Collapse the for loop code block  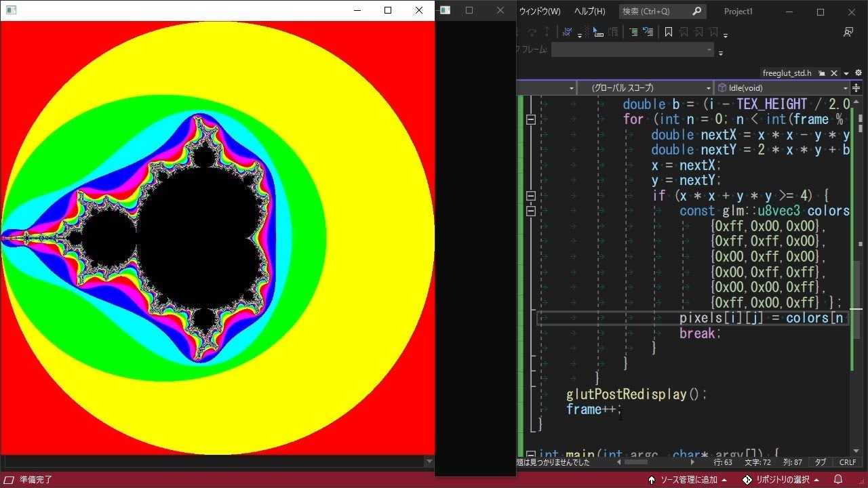click(531, 120)
